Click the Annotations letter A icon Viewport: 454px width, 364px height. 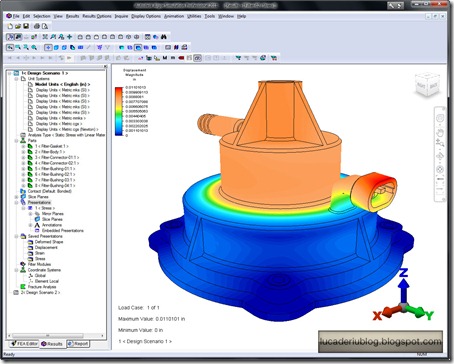[x=37, y=225]
